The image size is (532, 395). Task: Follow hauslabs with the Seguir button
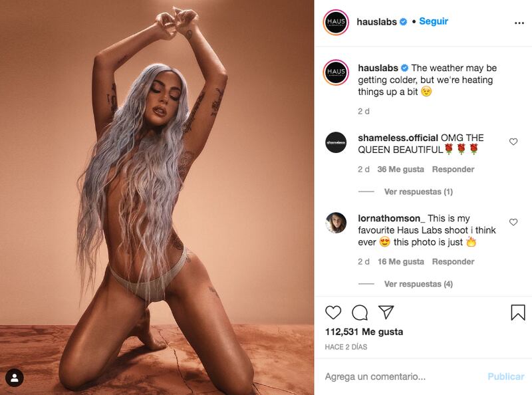tap(434, 21)
